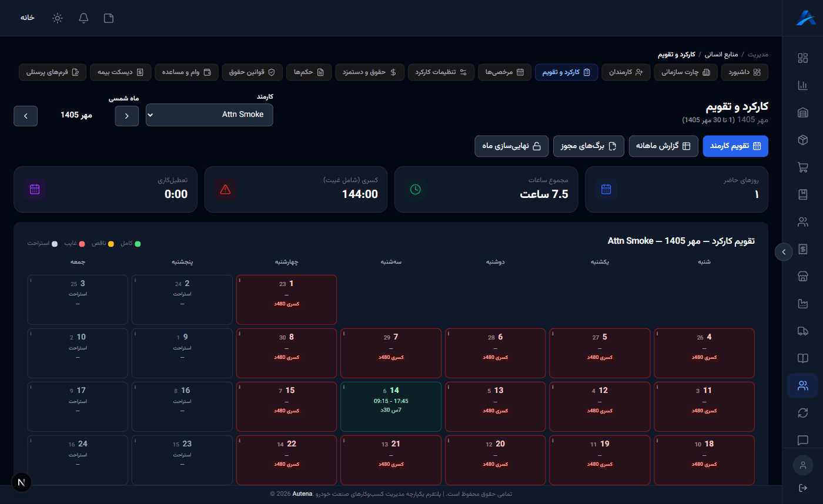The image size is (823, 504).
Task: Go to the previous Shamsi month arrow
Action: pyautogui.click(x=126, y=116)
